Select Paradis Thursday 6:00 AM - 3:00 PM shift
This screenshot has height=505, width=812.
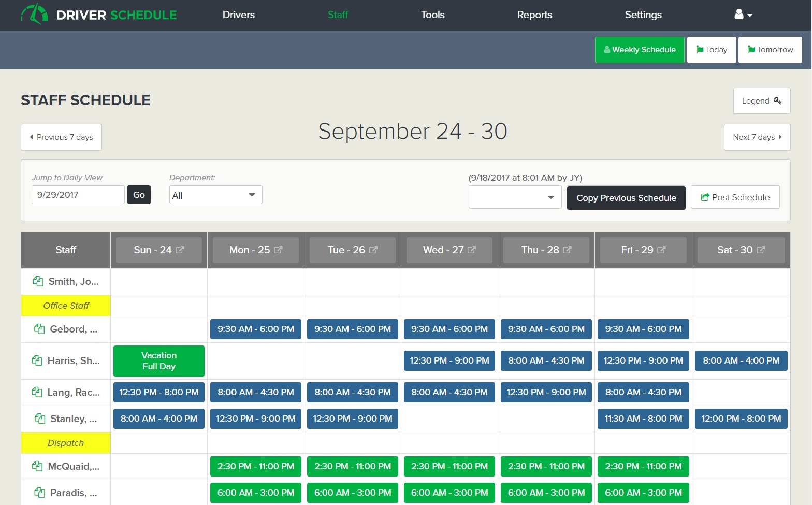pyautogui.click(x=546, y=493)
